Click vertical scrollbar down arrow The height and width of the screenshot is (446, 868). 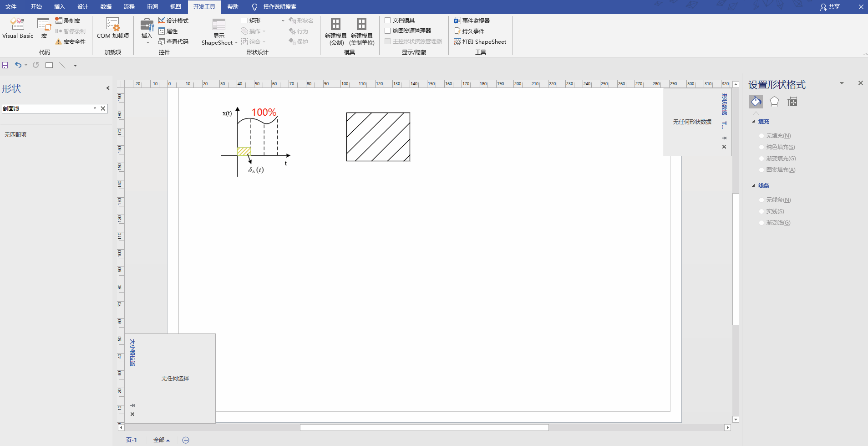click(736, 420)
